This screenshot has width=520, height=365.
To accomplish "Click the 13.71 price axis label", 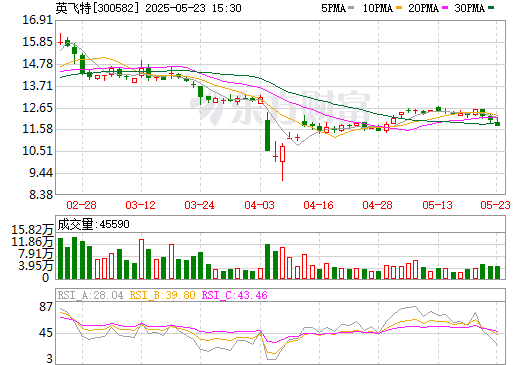I will coord(38,86).
